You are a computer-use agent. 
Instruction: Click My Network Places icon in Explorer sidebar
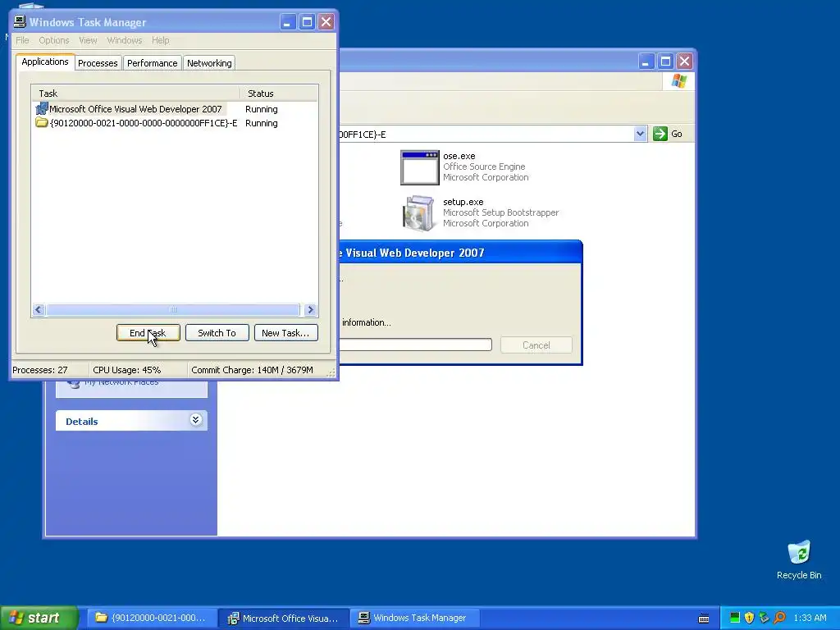73,383
